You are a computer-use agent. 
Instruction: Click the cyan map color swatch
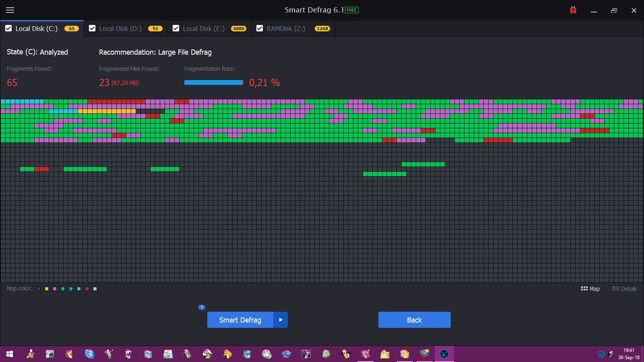(x=79, y=289)
